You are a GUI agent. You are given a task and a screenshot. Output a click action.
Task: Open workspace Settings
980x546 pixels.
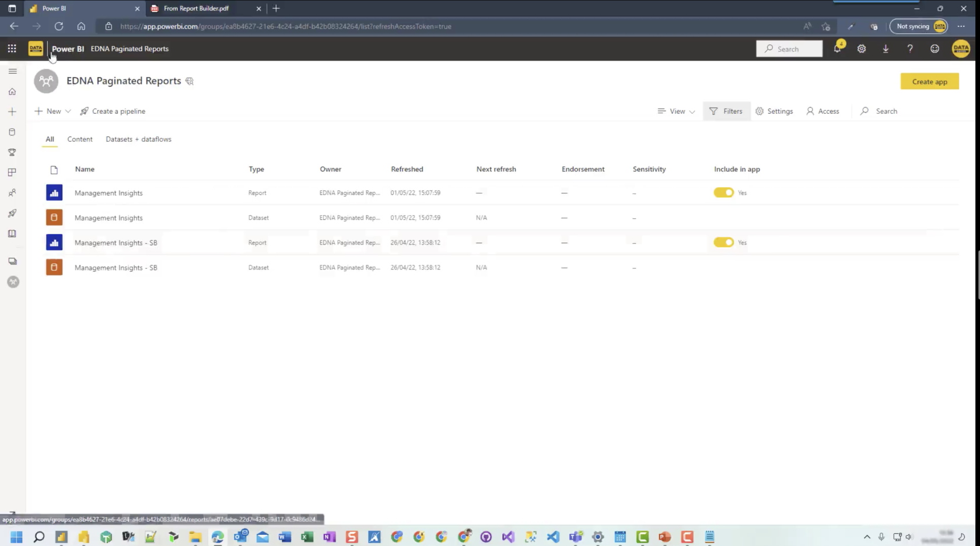tap(774, 111)
